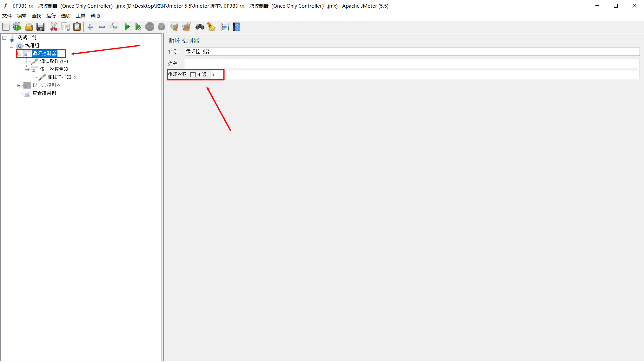Select 查看结果树 in the tree

(x=44, y=93)
